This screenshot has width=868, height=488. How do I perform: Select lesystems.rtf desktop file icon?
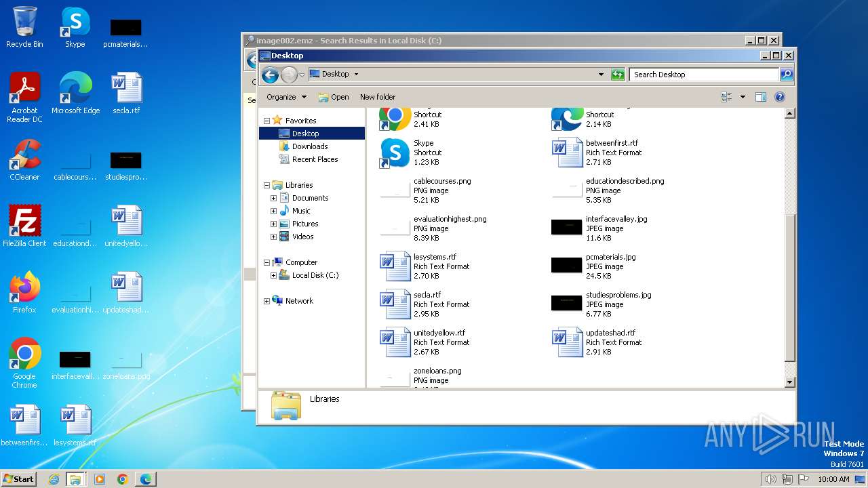(x=75, y=425)
